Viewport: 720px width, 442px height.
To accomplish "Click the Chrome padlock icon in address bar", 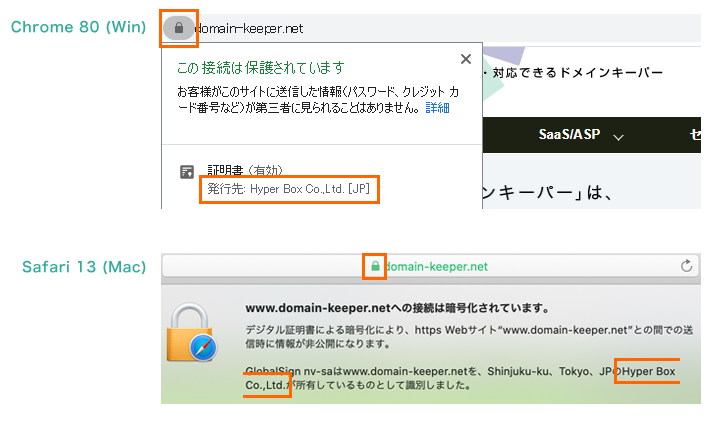I will coord(179,28).
